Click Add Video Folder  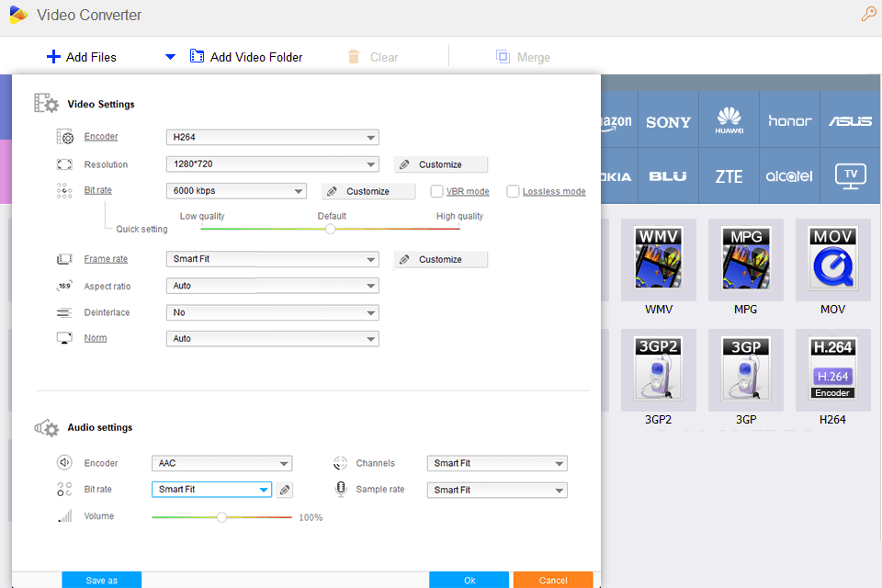pos(246,57)
